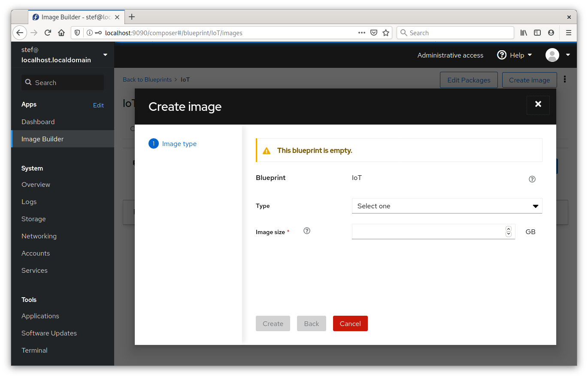Reload the page in Firefox

pos(48,33)
